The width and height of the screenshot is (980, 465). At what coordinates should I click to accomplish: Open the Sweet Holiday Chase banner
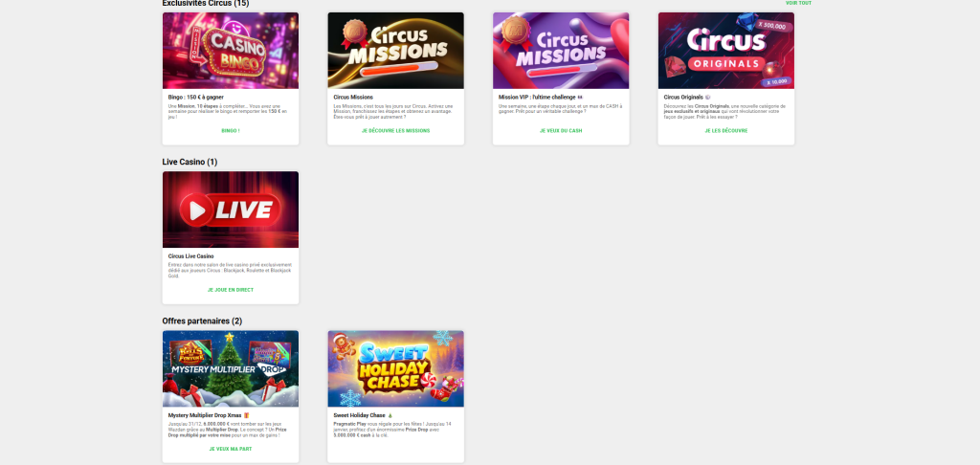(395, 368)
